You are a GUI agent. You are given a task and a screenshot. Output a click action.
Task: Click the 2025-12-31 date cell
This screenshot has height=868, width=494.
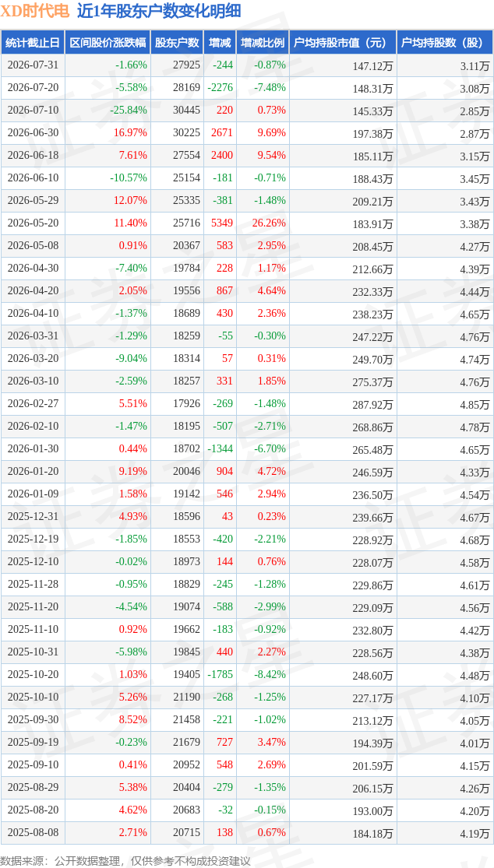(x=32, y=517)
